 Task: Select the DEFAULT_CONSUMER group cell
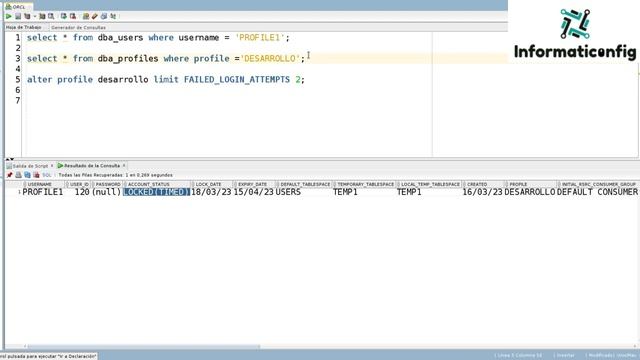[x=598, y=192]
